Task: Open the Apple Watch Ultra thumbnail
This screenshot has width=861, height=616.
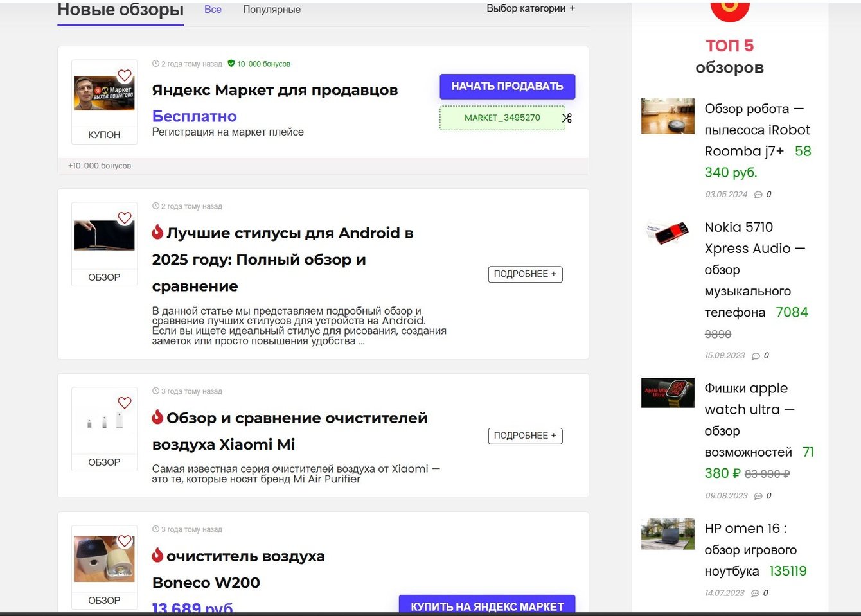Action: [x=668, y=392]
